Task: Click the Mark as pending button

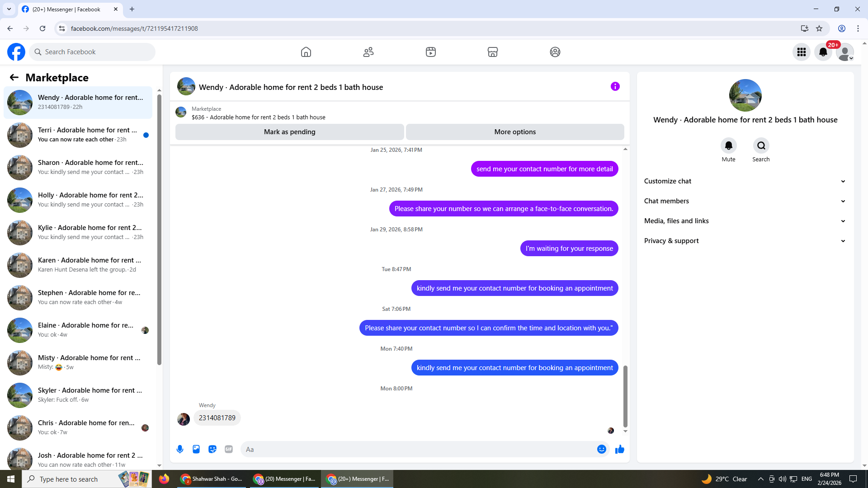Action: (289, 132)
